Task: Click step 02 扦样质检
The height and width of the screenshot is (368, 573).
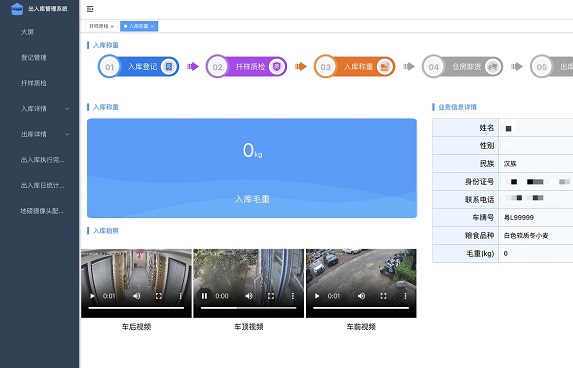Action: [246, 67]
